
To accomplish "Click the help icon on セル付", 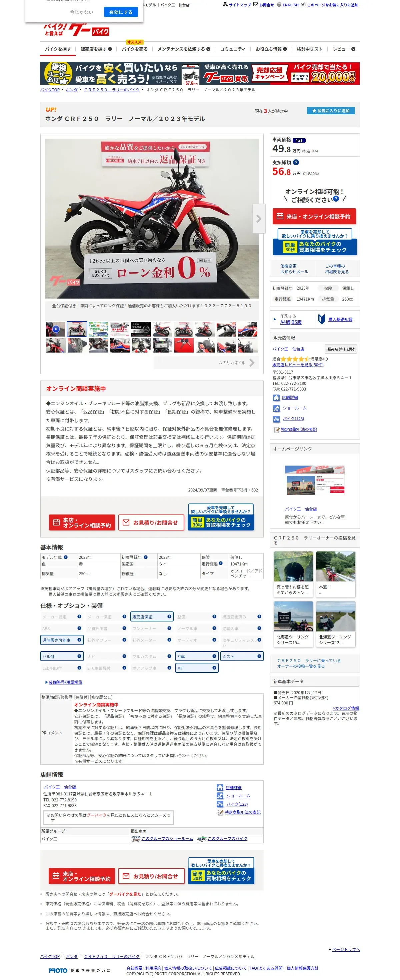I will (79, 656).
